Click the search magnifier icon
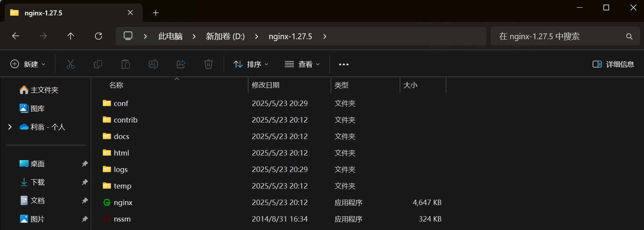The image size is (644, 230). point(629,36)
